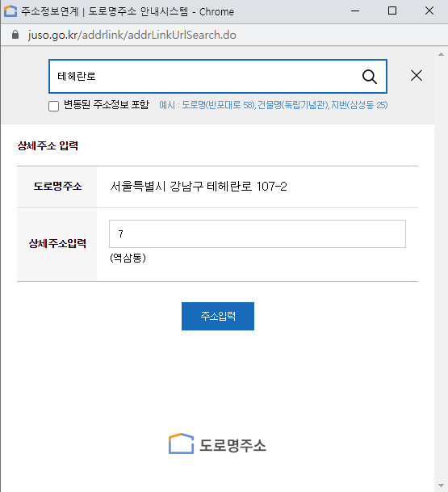The width and height of the screenshot is (448, 492).
Task: Click the juso.go.kr URL in address bar
Action: pos(132,35)
